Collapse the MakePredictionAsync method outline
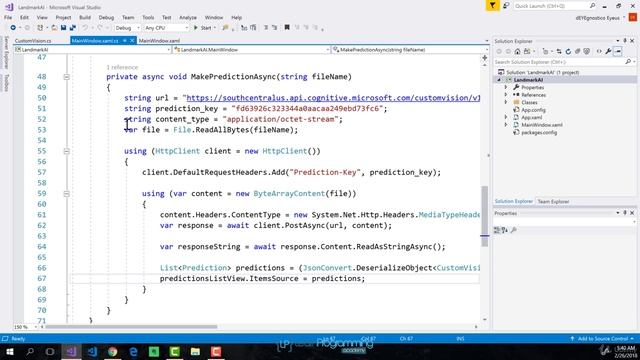 [x=67, y=77]
